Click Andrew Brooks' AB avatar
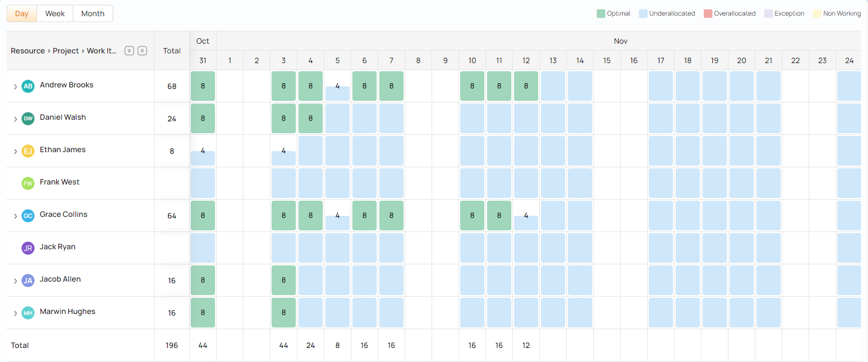Screen dimensions: 868x362 [x=28, y=86]
